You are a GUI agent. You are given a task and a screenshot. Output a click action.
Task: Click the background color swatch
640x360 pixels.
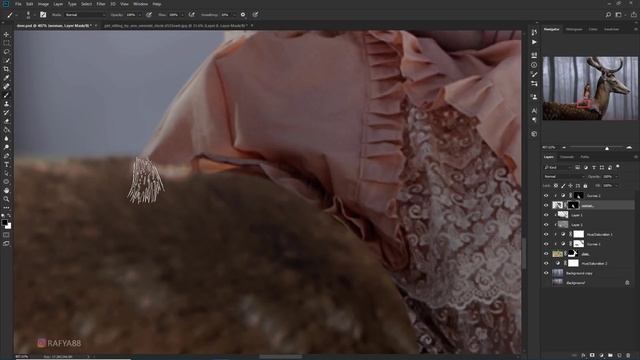click(x=9, y=226)
